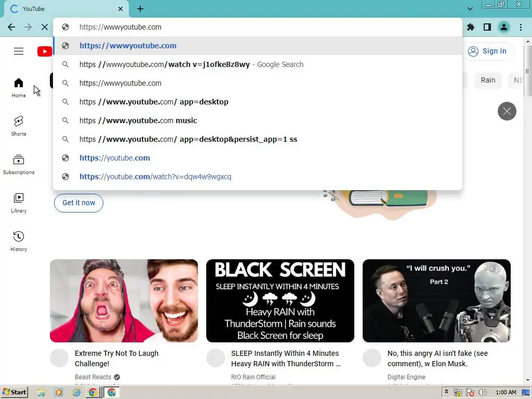Open the RIO Rain Official channel name
The width and height of the screenshot is (532, 399).
pos(253,377)
